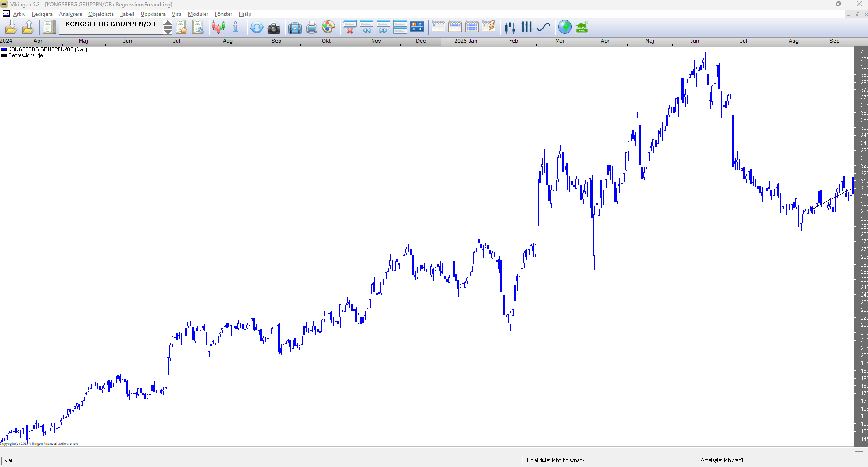Open the color palette icon
The width and height of the screenshot is (868, 467).
[x=328, y=28]
